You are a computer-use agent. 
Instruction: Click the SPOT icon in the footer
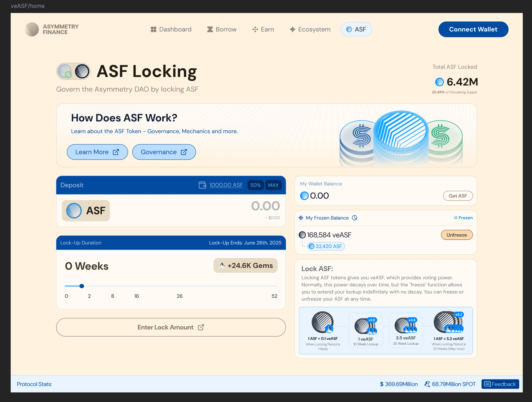pos(427,384)
